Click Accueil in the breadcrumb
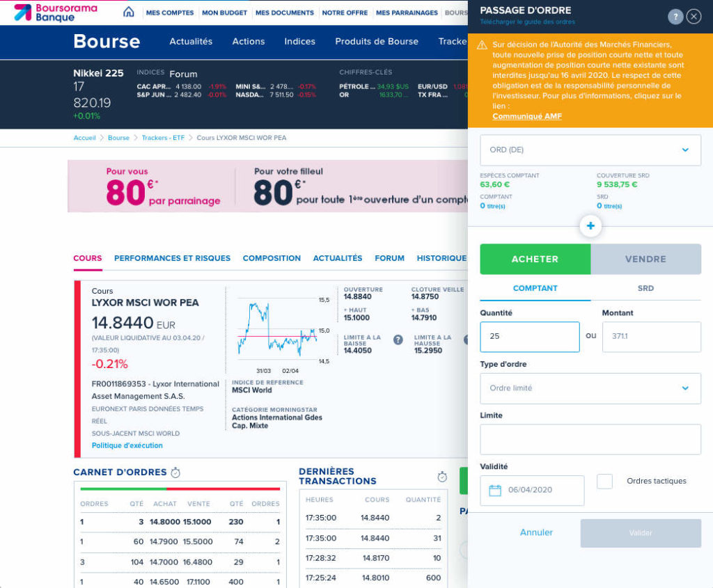Screen dimensions: 713x588 84,138
